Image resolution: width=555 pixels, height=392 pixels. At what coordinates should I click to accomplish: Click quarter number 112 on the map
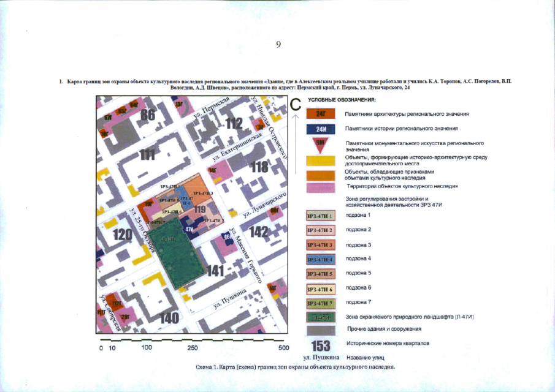(x=234, y=123)
